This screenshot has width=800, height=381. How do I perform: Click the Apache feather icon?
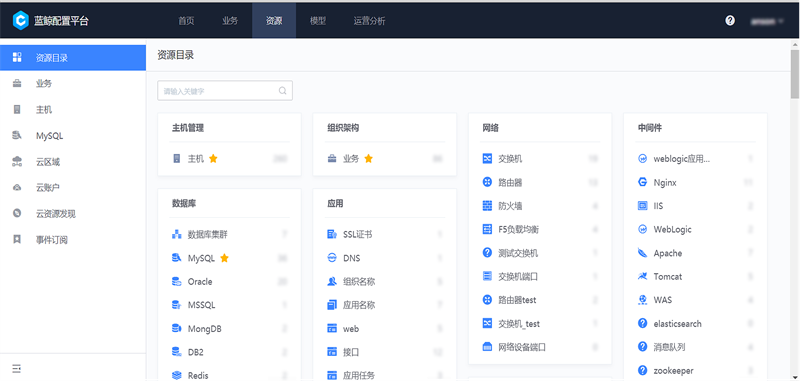[642, 252]
